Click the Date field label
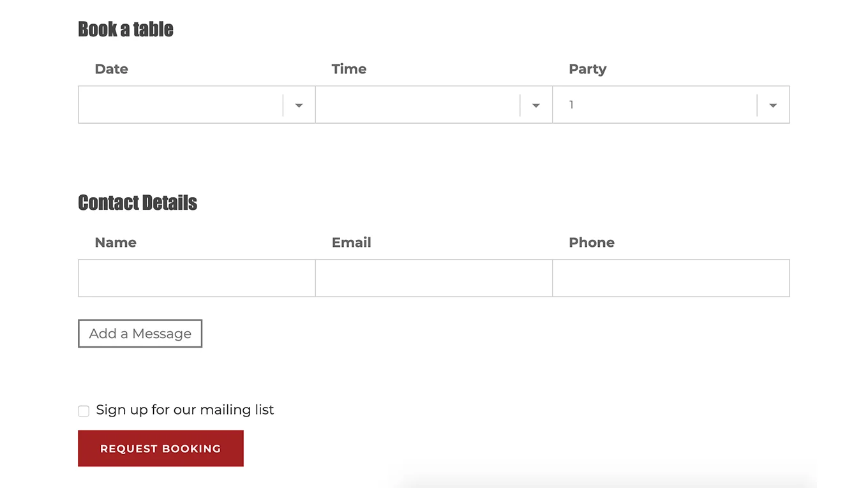868x488 pixels. 111,69
